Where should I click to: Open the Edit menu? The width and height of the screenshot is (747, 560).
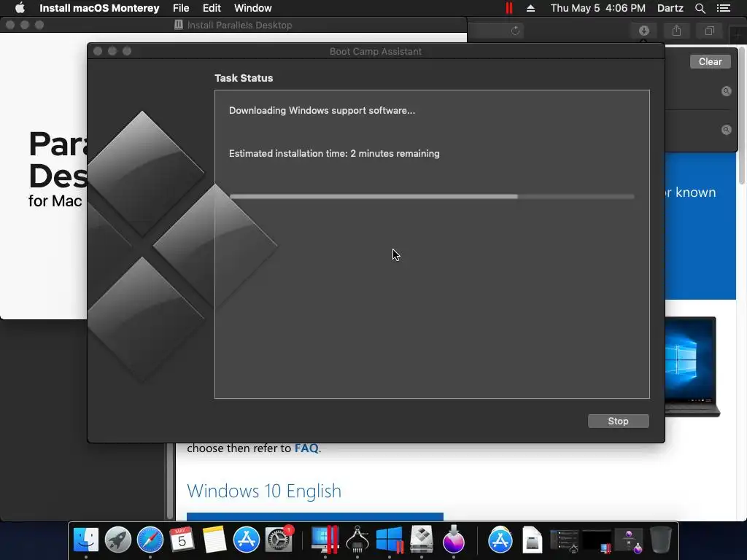pyautogui.click(x=212, y=8)
